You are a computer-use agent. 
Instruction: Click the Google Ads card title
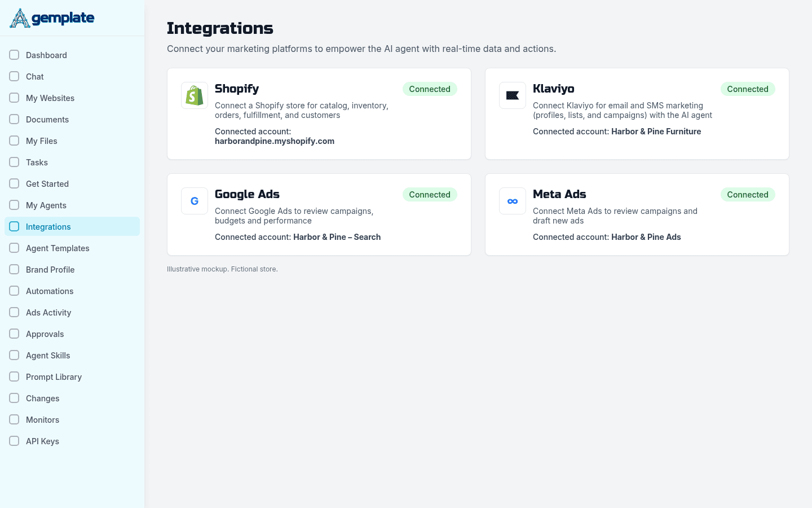[x=247, y=194]
